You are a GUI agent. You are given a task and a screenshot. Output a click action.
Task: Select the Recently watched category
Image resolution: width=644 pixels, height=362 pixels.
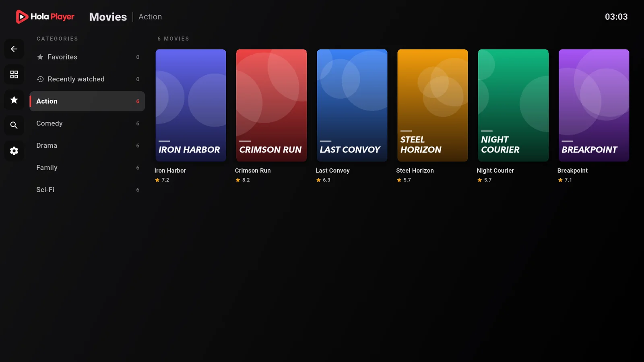87,79
